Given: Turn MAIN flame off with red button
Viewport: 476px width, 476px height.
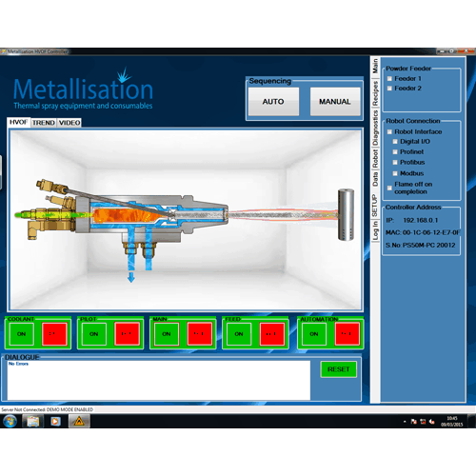Looking at the screenshot, I should pyautogui.click(x=200, y=334).
